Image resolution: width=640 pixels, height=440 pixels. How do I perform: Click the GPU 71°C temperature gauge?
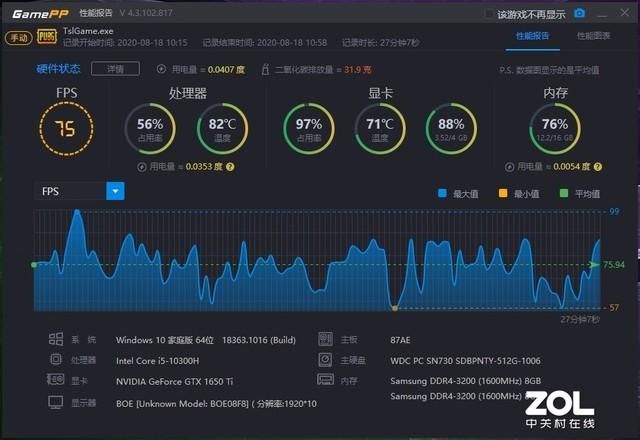(380, 129)
